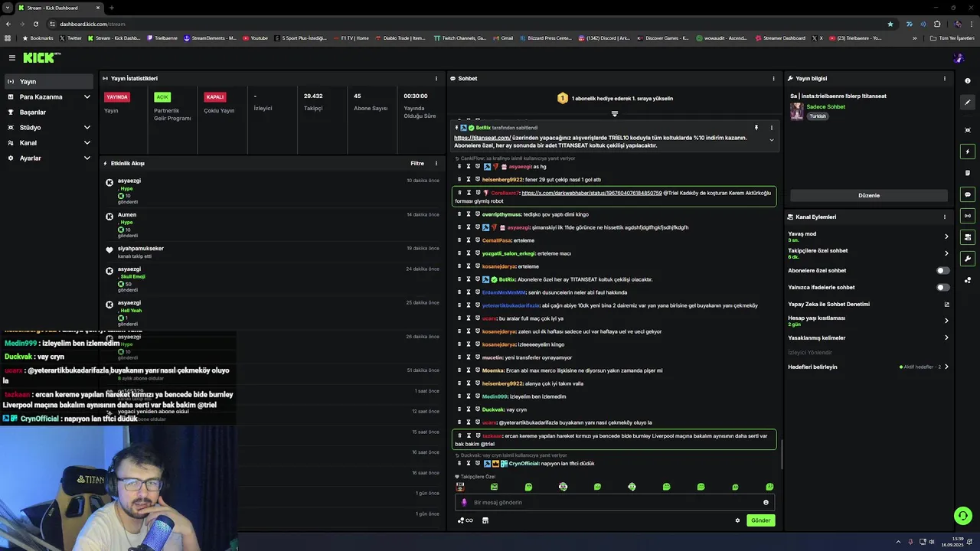980x551 pixels.
Task: Open emoji picker in message box
Action: coord(766,503)
